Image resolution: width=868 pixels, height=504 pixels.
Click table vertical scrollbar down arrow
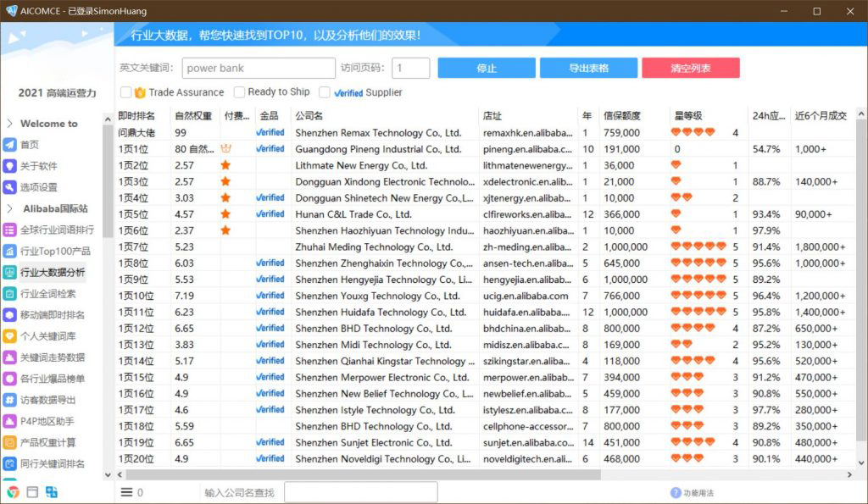point(861,462)
